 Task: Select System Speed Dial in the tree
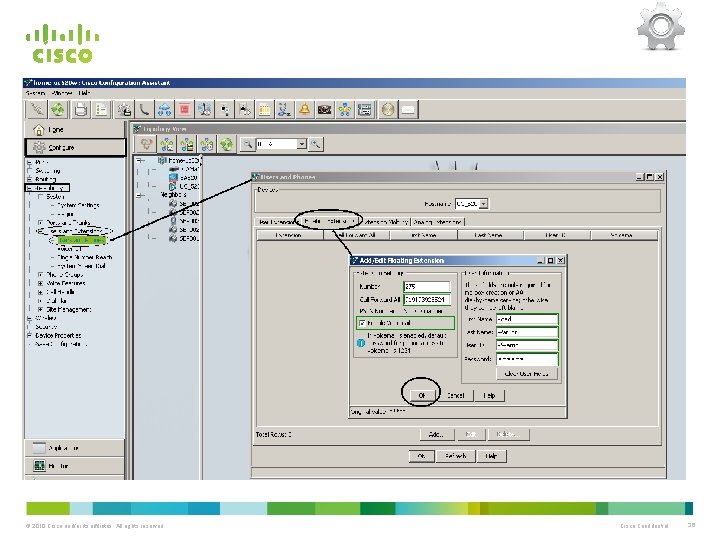82,266
